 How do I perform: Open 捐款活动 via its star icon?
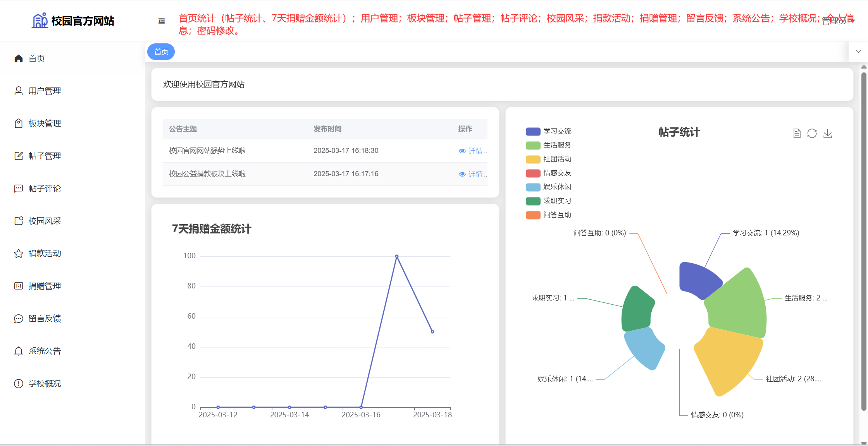[19, 254]
